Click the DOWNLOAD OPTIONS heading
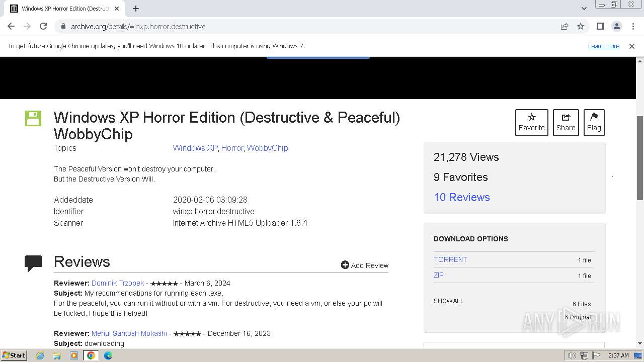The image size is (644, 362). (x=471, y=239)
